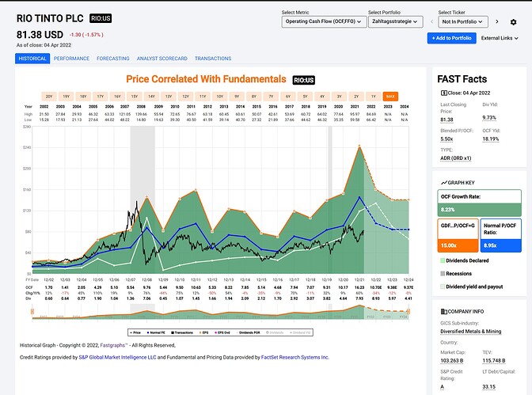Viewport: 532px width, 395px height.
Task: Open the Forecasting tab
Action: pyautogui.click(x=113, y=59)
